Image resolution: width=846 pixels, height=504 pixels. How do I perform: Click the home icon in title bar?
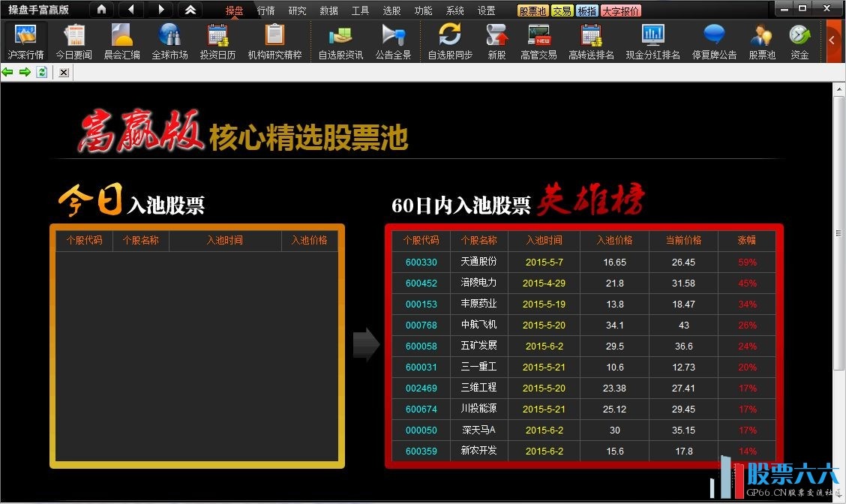(x=101, y=10)
